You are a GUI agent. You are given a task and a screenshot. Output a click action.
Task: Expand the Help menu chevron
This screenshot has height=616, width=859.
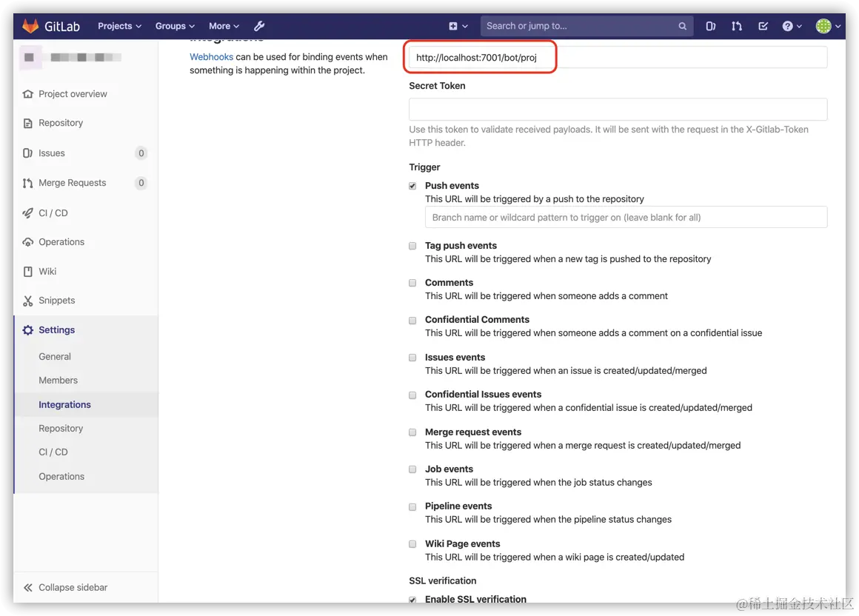[799, 26]
